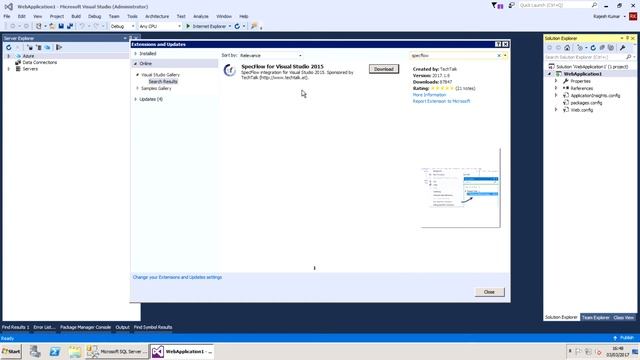Click the Home icon in Solution Explorer

point(567,48)
